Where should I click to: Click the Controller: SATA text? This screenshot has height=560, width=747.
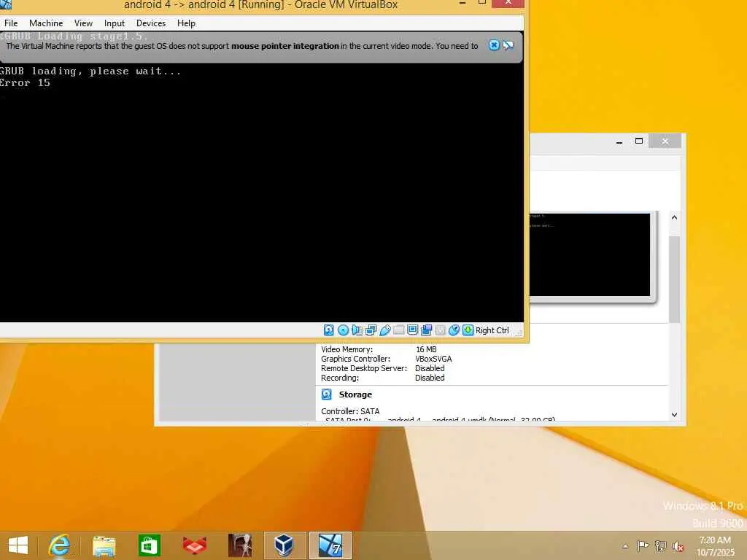(x=350, y=411)
